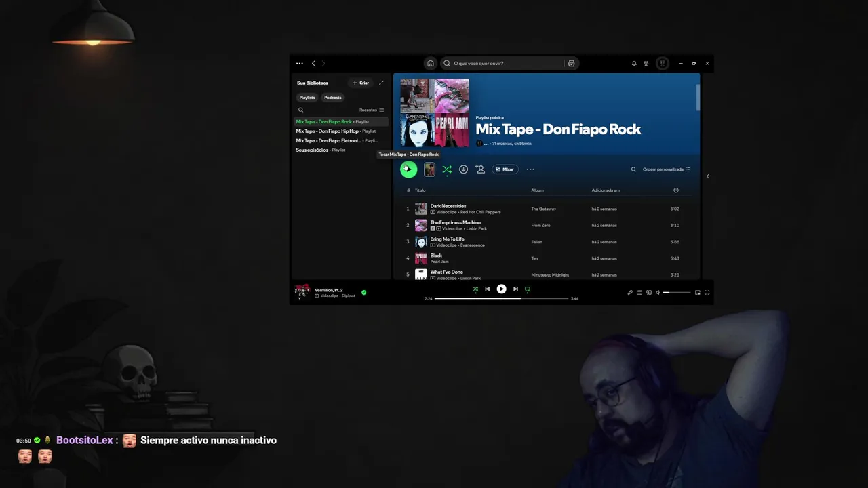Toggle shuffle in the player bar

(475, 289)
